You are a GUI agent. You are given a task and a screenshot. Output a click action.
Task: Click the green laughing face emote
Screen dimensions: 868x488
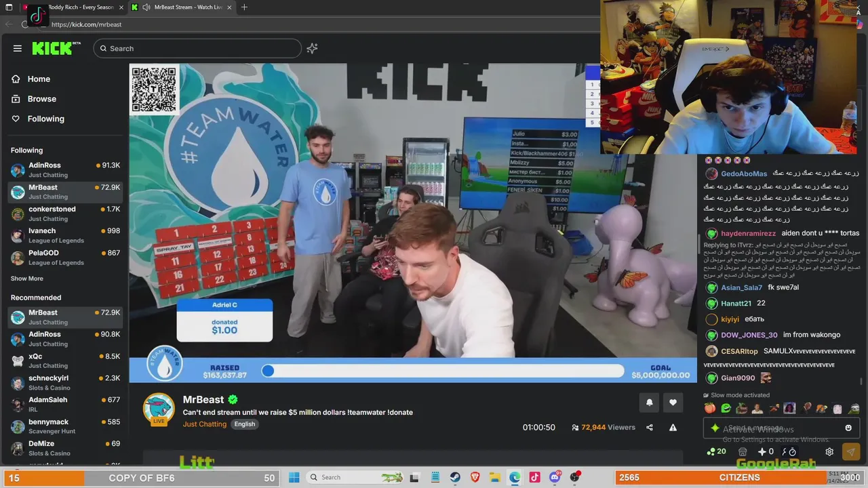pos(726,408)
